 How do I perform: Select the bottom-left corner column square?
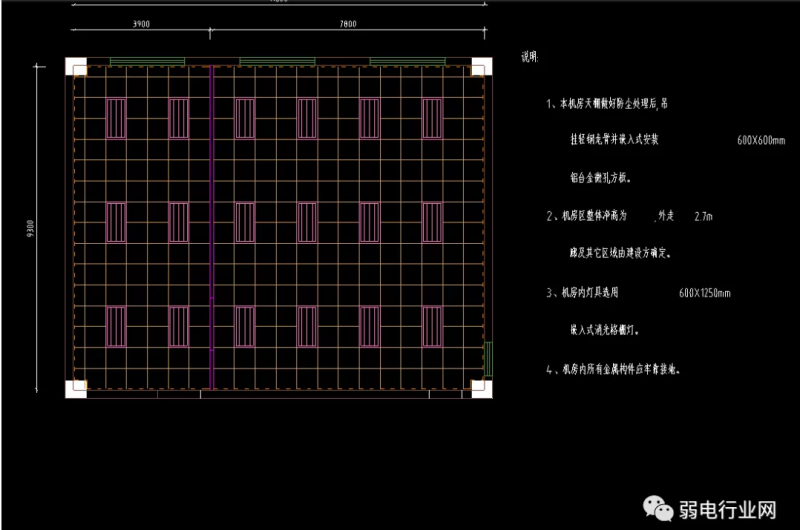tap(77, 388)
